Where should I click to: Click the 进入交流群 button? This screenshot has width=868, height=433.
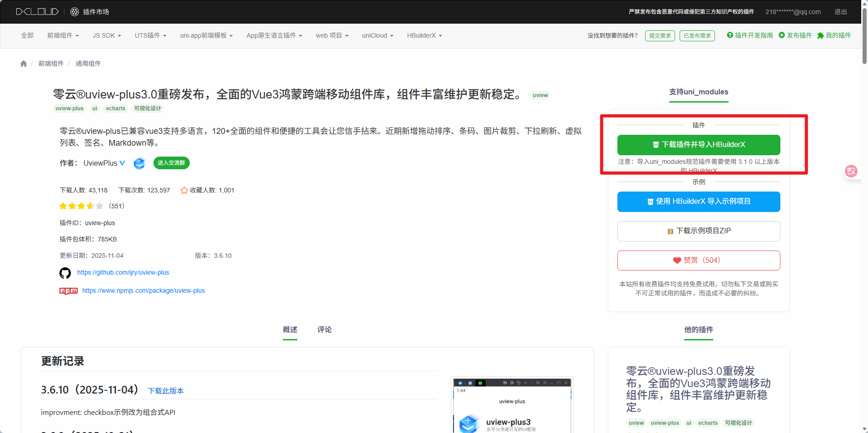click(x=172, y=163)
